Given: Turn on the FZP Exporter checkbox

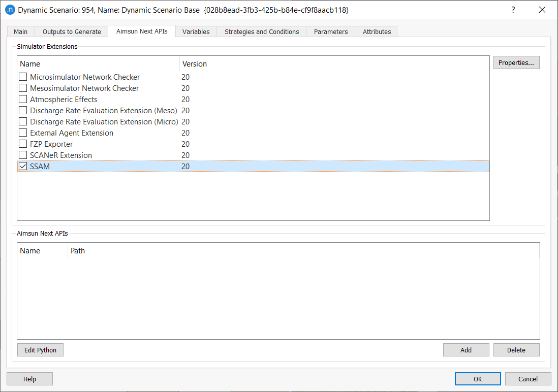Looking at the screenshot, I should coord(23,144).
